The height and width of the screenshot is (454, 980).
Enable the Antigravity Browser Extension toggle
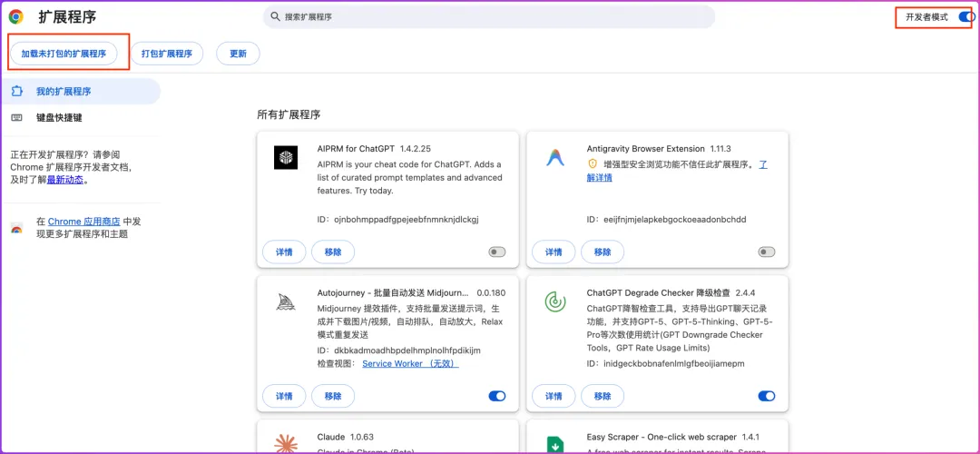pyautogui.click(x=766, y=252)
